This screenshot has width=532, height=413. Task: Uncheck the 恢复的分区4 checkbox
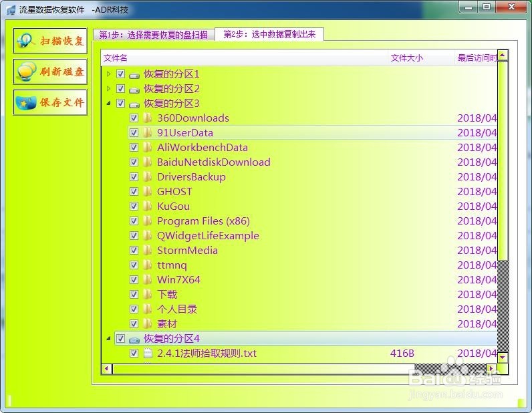[x=120, y=338]
